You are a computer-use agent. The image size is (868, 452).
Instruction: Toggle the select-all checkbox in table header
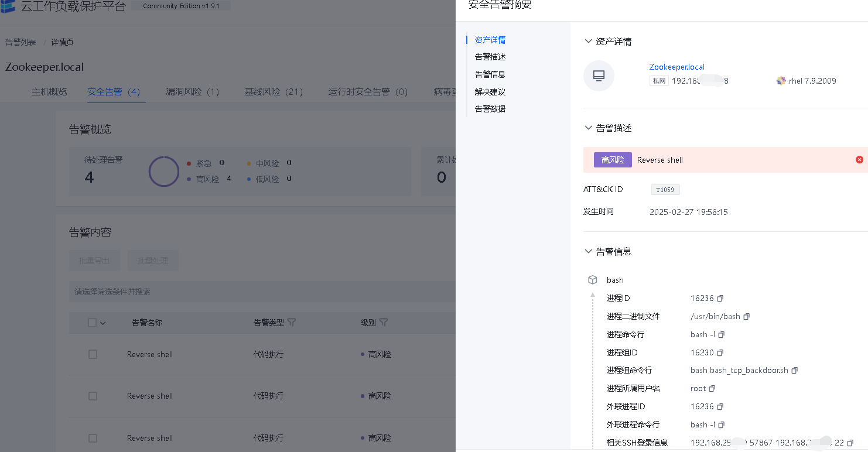(x=92, y=323)
